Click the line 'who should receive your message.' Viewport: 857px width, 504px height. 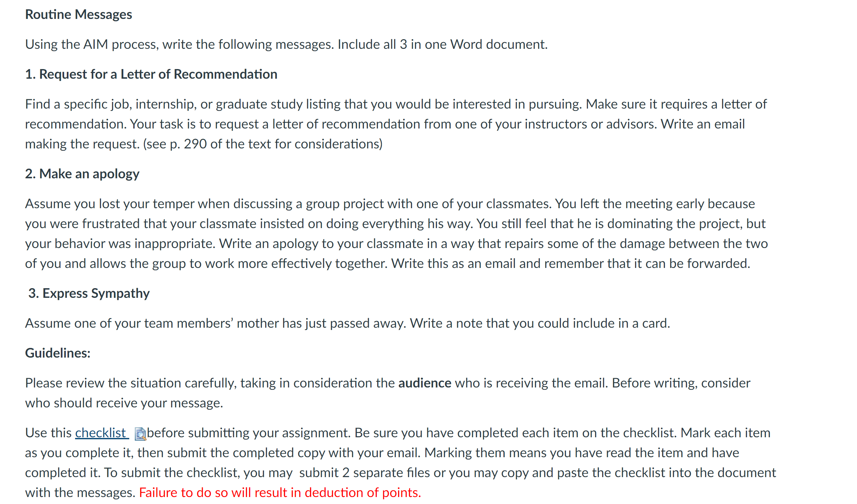[x=124, y=403]
